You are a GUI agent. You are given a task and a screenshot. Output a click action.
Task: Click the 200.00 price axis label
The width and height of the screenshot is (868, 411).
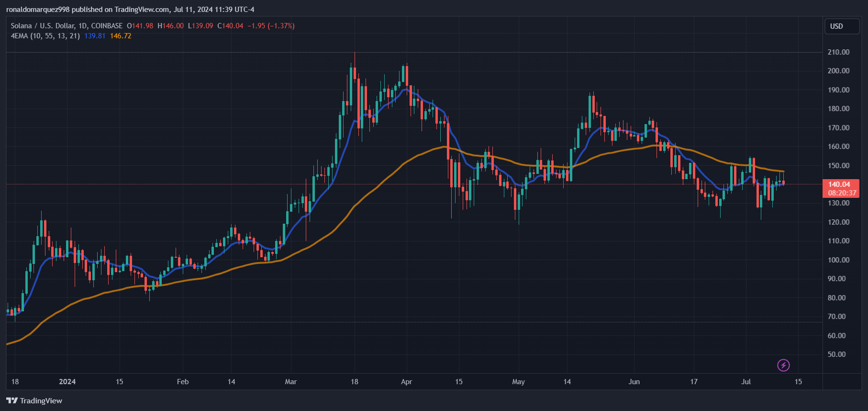[839, 71]
